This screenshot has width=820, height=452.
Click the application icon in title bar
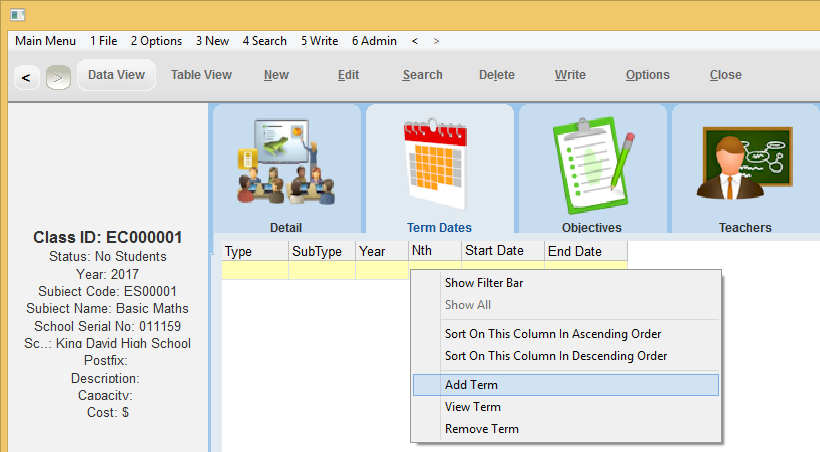coord(17,14)
